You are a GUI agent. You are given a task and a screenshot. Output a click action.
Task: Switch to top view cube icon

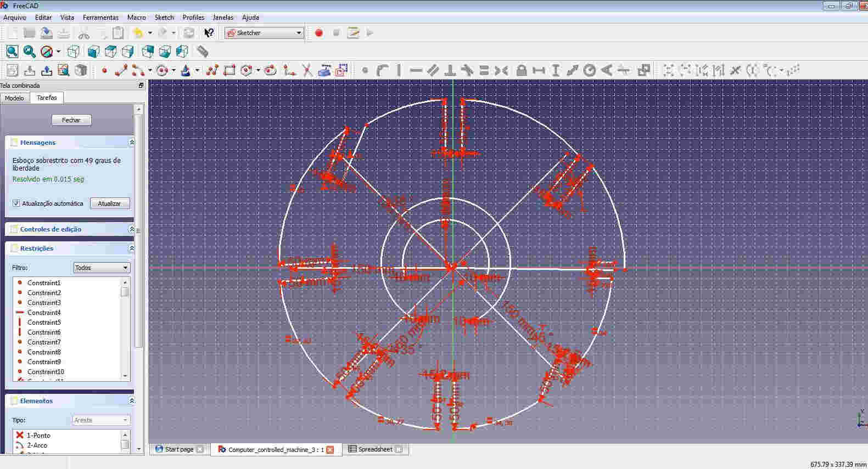coord(110,52)
